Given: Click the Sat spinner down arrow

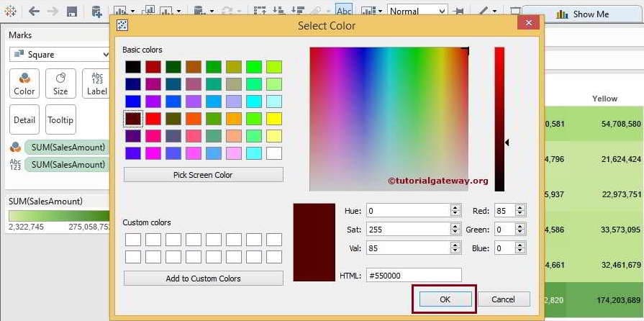Looking at the screenshot, I should (455, 232).
